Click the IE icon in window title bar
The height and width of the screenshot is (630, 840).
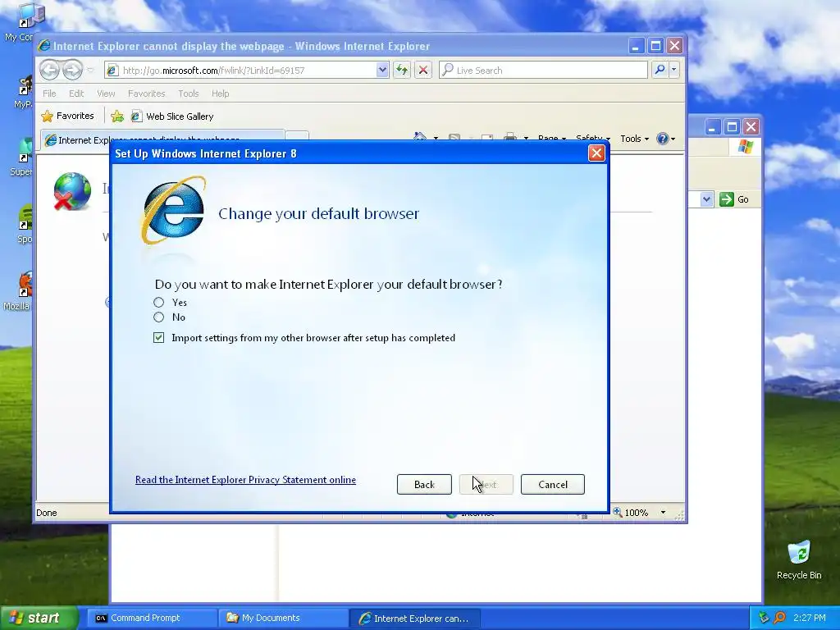pos(44,46)
